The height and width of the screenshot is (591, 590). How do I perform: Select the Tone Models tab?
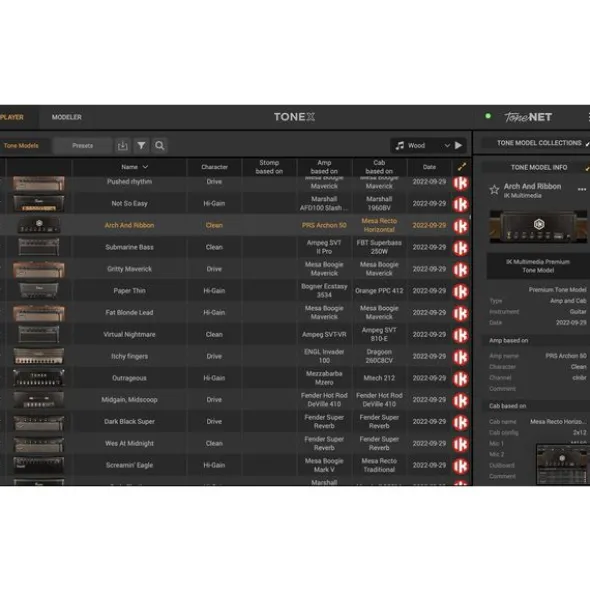[21, 145]
